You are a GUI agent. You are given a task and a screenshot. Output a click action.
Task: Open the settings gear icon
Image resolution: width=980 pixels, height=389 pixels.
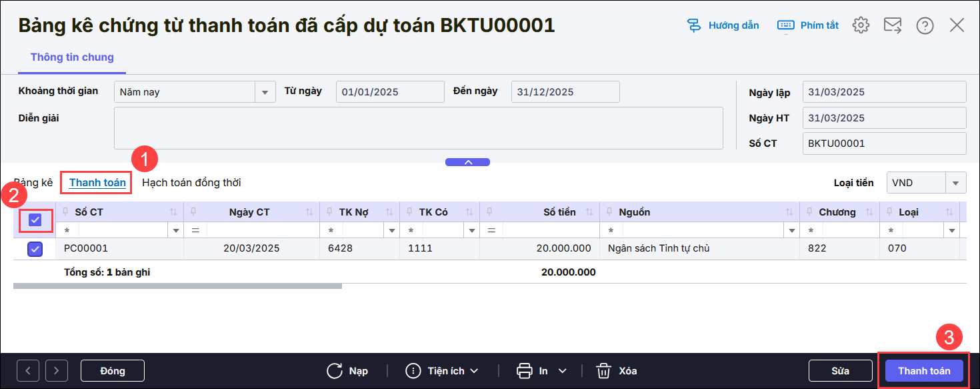click(861, 25)
